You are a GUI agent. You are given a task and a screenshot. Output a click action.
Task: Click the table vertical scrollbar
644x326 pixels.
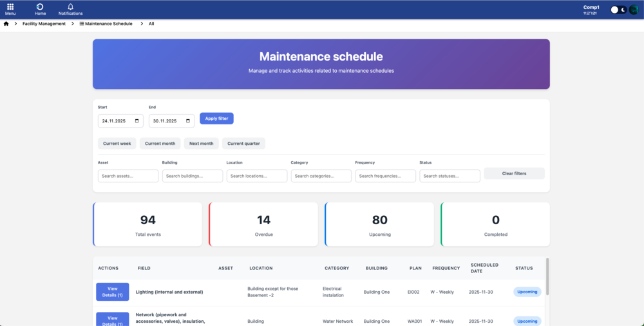coord(547,277)
